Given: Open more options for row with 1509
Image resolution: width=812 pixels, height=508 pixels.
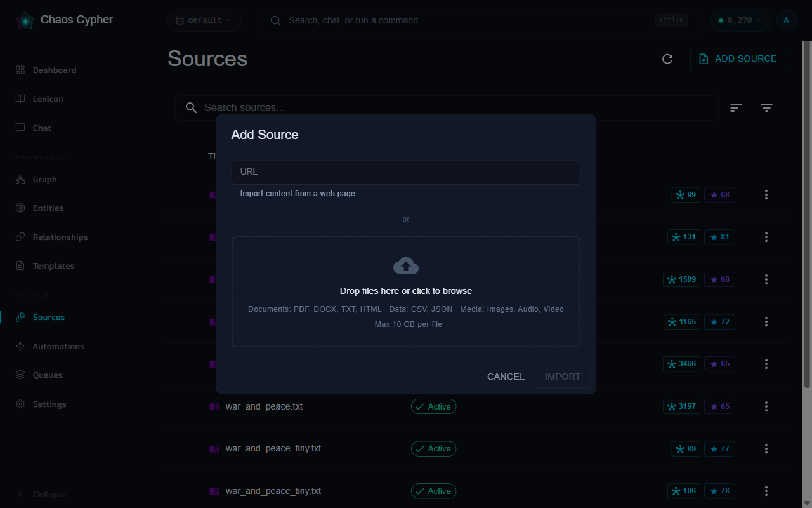Looking at the screenshot, I should click(766, 279).
